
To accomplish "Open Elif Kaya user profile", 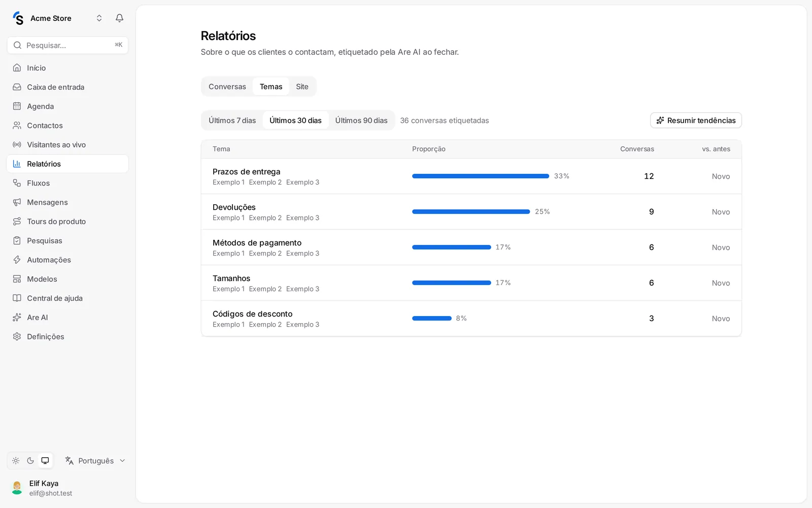I will (67, 488).
